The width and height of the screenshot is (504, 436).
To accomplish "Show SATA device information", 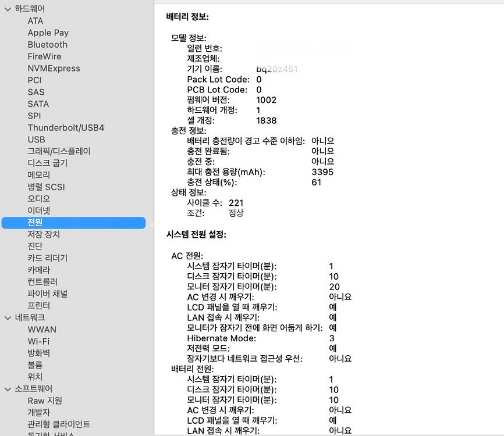I will (38, 104).
